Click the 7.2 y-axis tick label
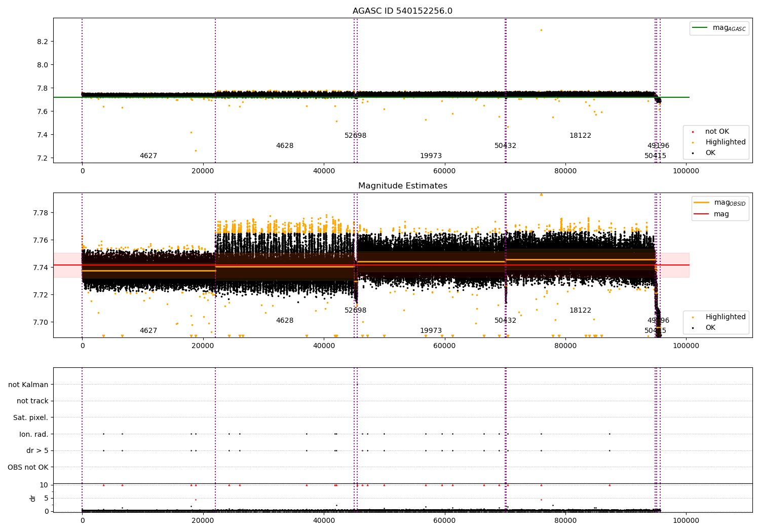 43,158
